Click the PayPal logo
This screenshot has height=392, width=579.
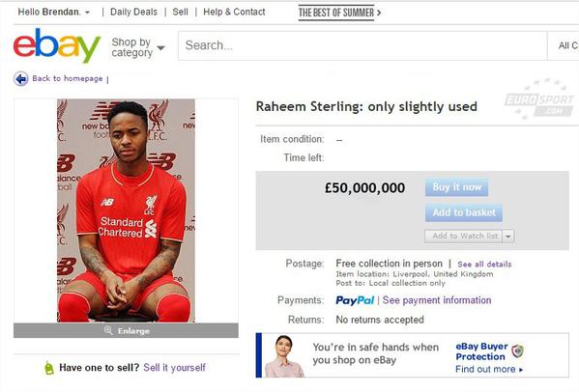355,300
